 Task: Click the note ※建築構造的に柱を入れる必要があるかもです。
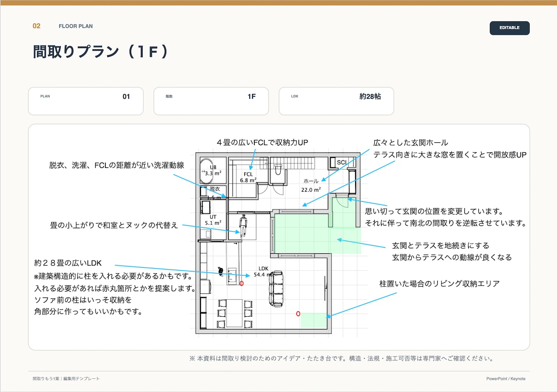(x=113, y=277)
